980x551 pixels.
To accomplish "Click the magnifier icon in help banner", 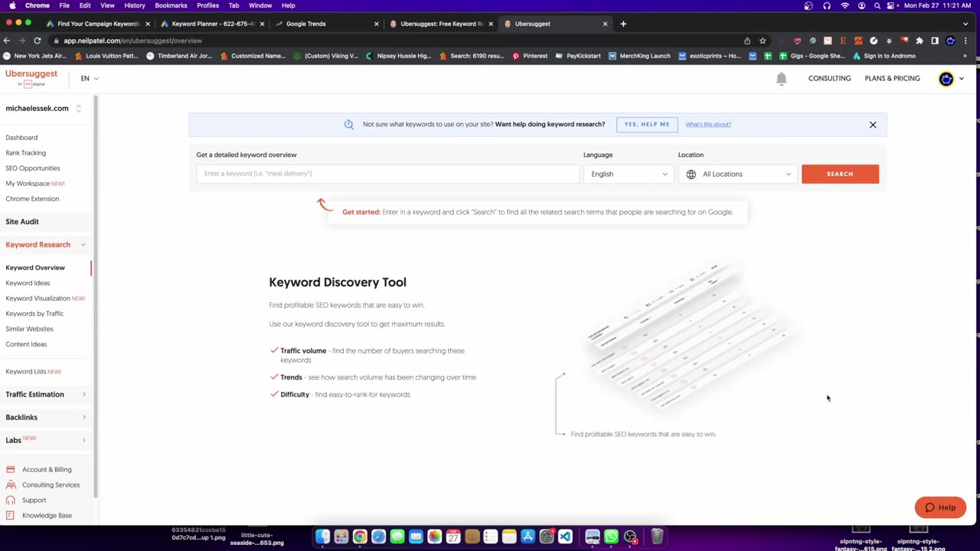I will tap(349, 124).
